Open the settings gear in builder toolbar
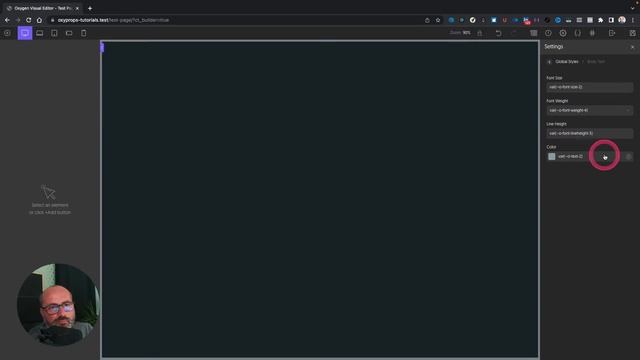640x360 pixels. click(563, 33)
